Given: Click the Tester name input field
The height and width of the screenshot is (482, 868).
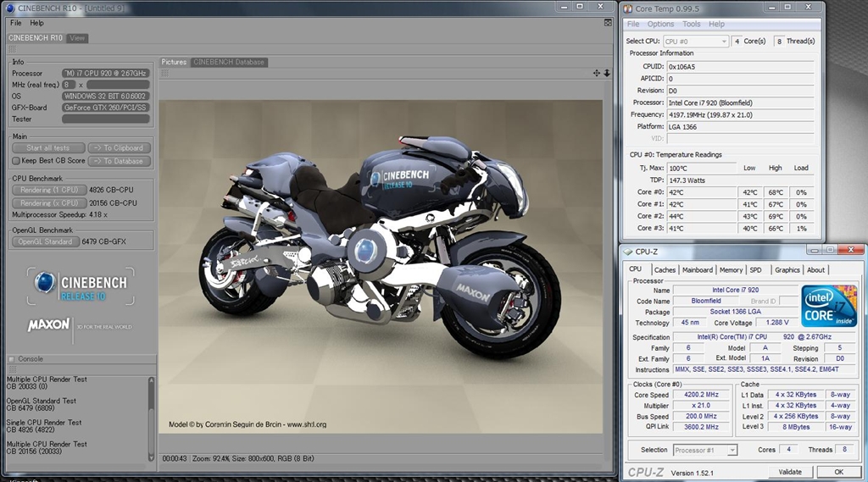Looking at the screenshot, I should (x=106, y=119).
